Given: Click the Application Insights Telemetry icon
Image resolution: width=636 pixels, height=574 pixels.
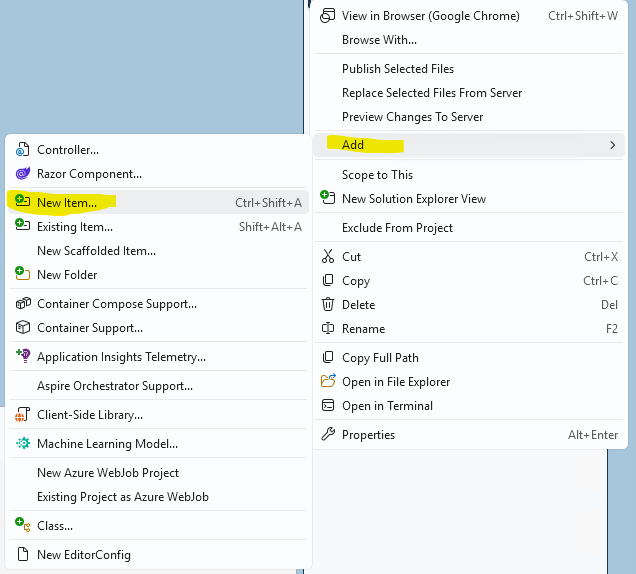Looking at the screenshot, I should coord(22,356).
